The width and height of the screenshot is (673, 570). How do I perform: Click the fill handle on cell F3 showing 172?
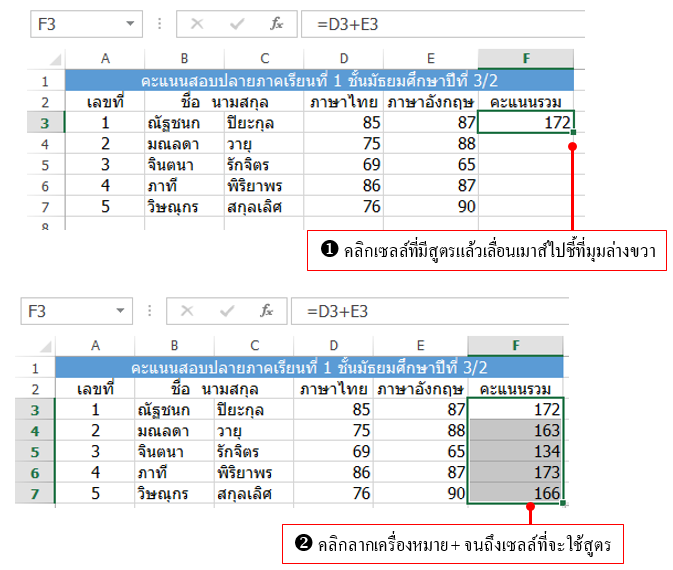[x=573, y=132]
